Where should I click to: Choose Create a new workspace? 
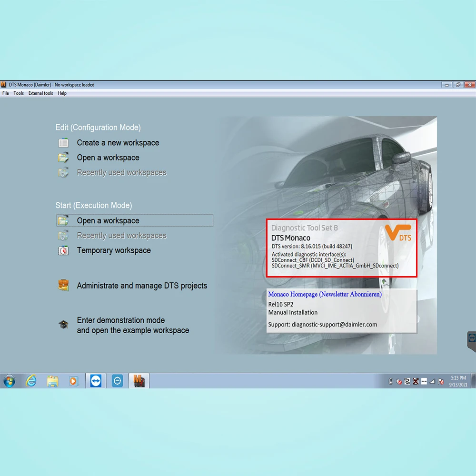[118, 143]
